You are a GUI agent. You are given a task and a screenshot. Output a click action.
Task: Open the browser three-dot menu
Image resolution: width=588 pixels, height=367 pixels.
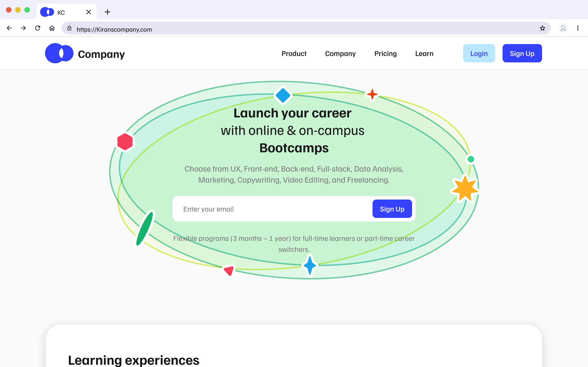pos(578,28)
